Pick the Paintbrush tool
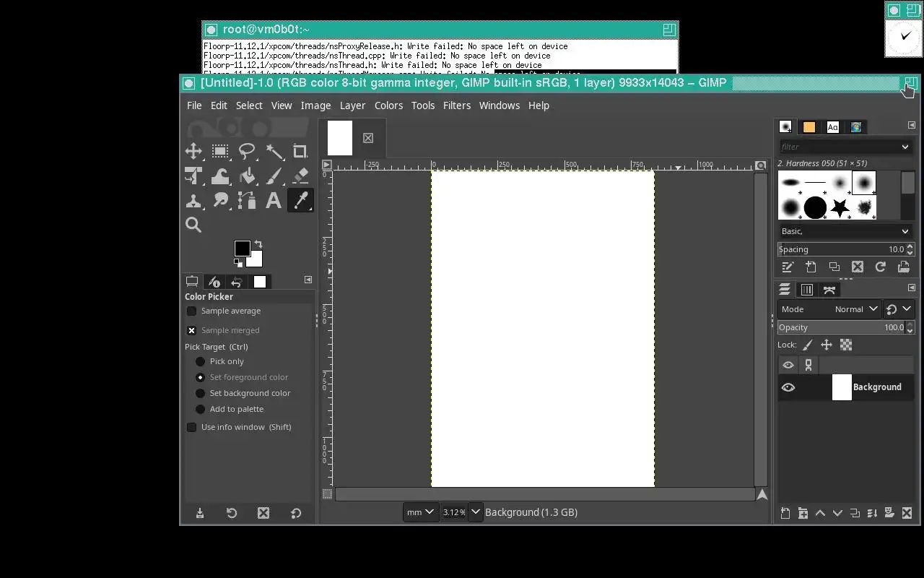 [x=274, y=176]
